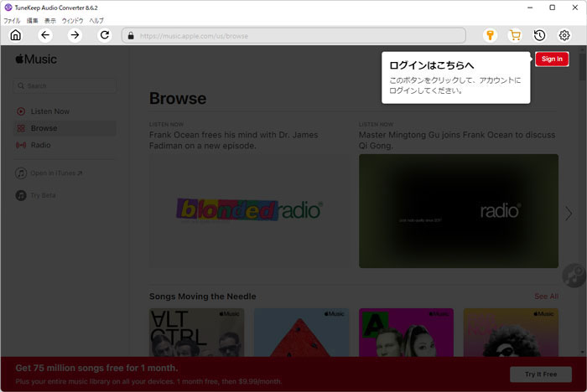Navigate back with the left arrow
Viewport: 587px width, 392px height.
click(x=45, y=35)
